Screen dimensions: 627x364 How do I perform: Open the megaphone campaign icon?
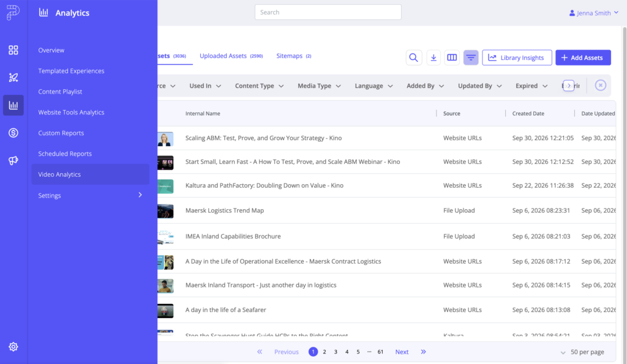pyautogui.click(x=13, y=160)
